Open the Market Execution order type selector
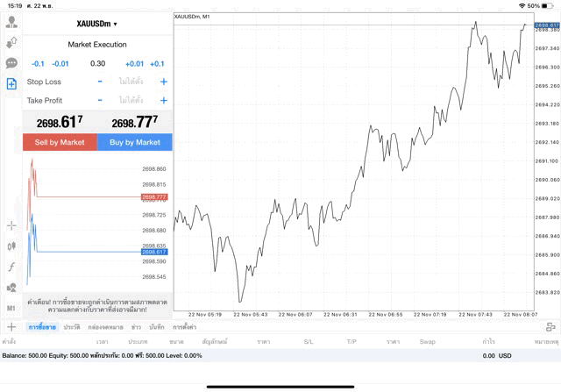Image resolution: width=561 pixels, height=392 pixels. tap(96, 44)
